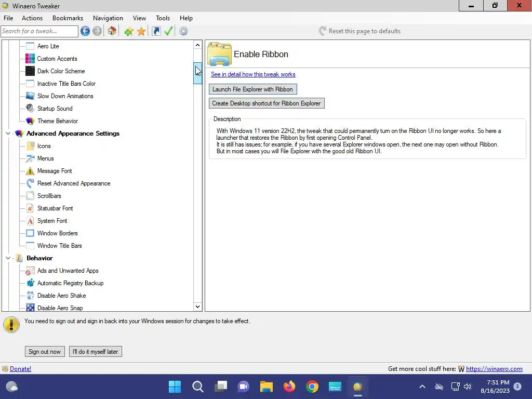Screen dimensions: 532x399
Task: Select the Window Borders tree item
Action: tap(57, 233)
